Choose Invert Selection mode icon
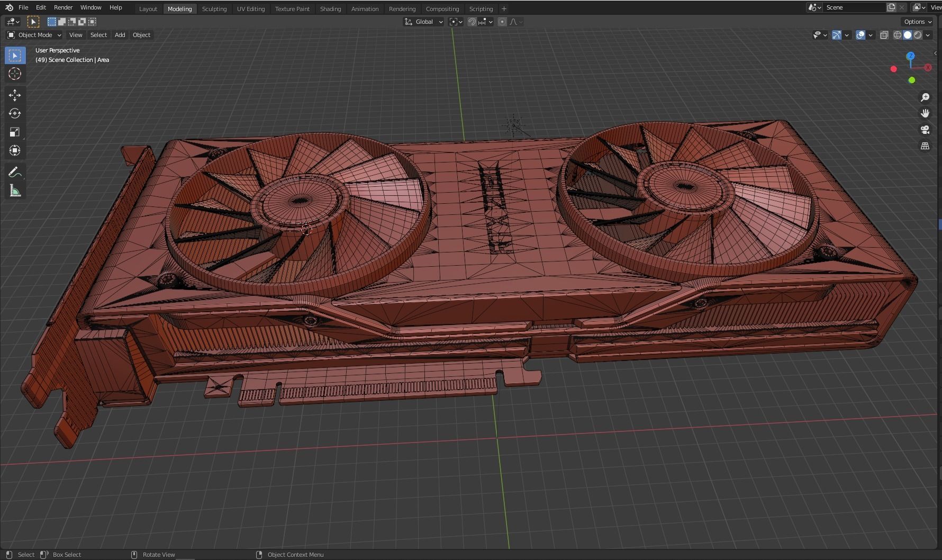This screenshot has width=942, height=560. click(82, 22)
